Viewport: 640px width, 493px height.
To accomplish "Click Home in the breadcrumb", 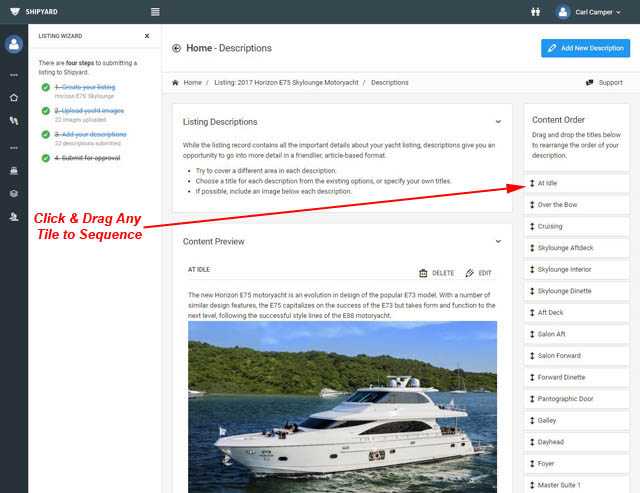I will coord(191,82).
